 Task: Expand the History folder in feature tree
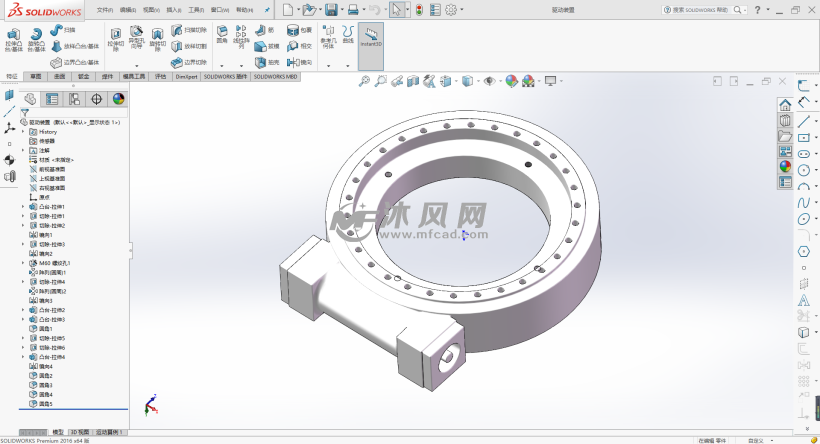[x=22, y=132]
